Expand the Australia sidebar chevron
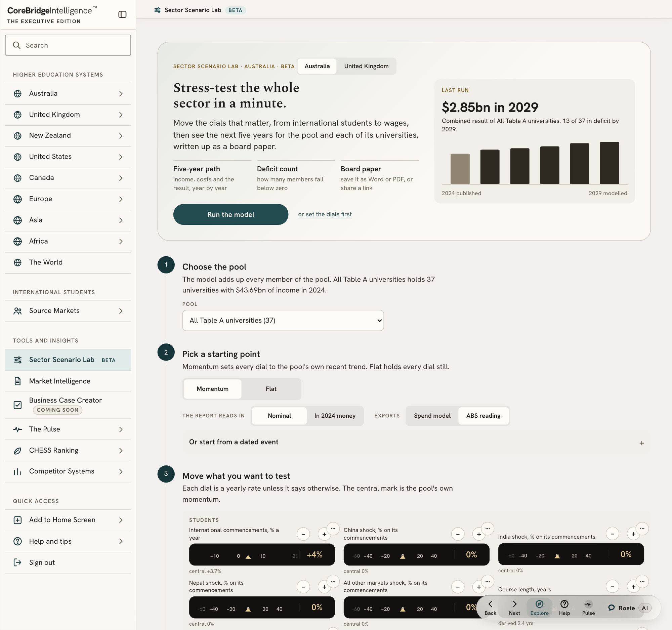Screen dimensions: 672x630 click(121, 94)
